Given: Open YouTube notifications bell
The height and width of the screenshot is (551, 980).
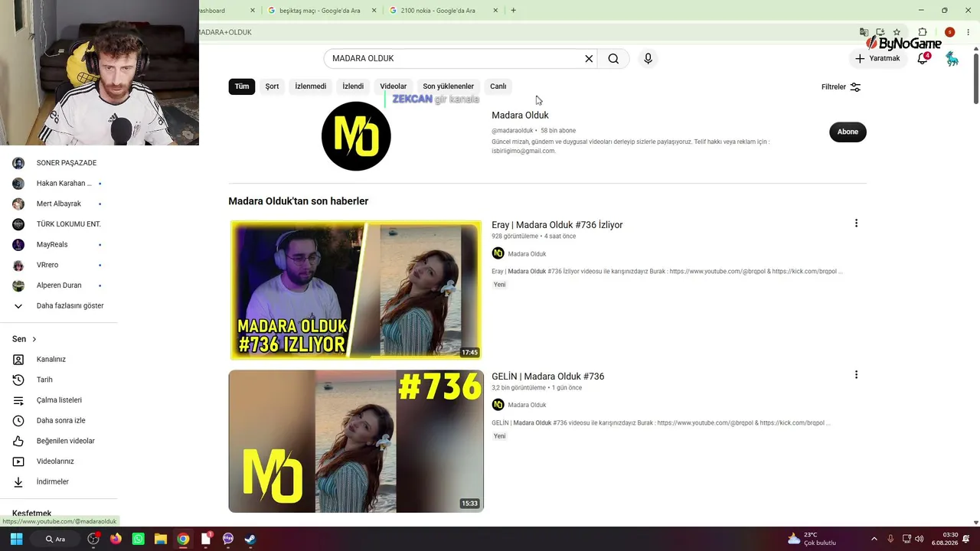Looking at the screenshot, I should [923, 59].
